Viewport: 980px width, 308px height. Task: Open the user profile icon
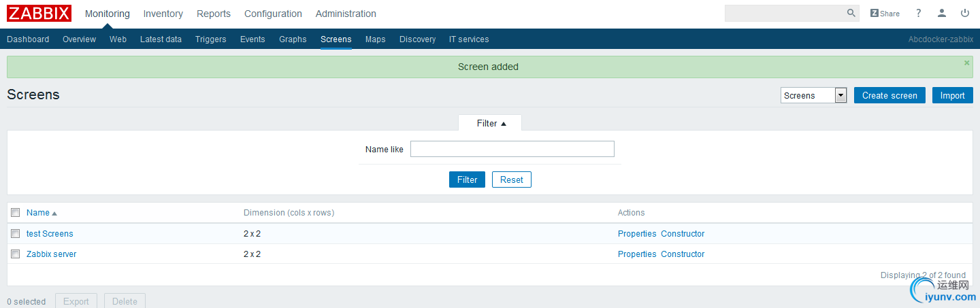(x=942, y=13)
